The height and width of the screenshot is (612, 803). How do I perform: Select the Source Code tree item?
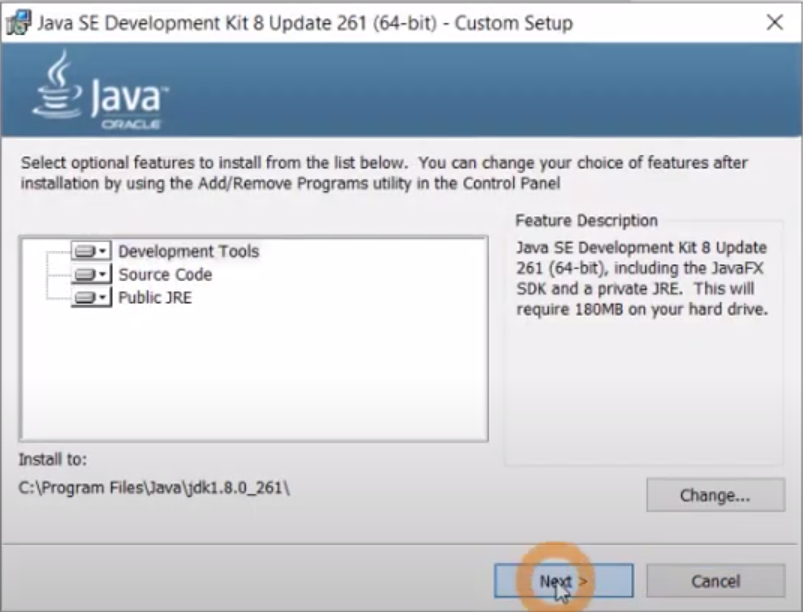click(165, 275)
